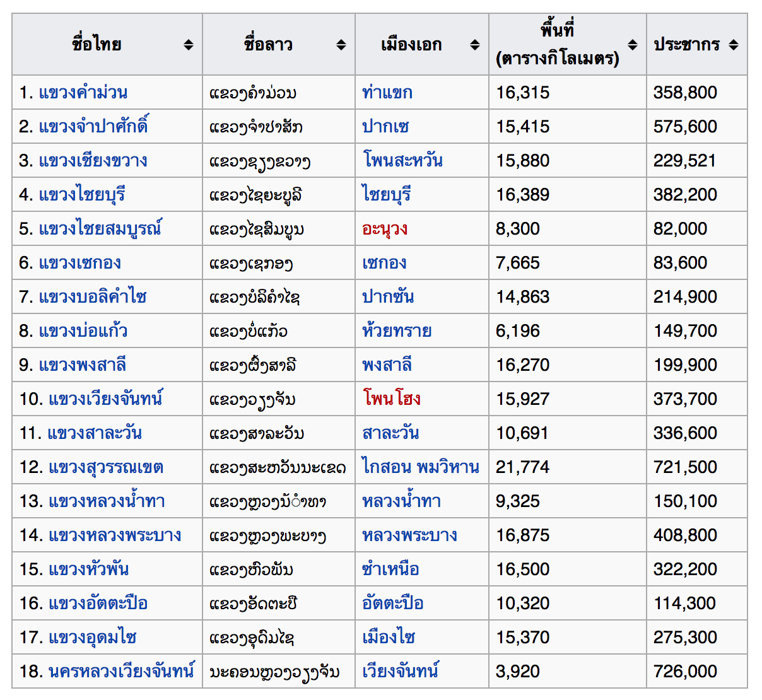This screenshot has height=700, width=762.
Task: Sort table by ชื่อไทย column arrows
Action: 189,45
